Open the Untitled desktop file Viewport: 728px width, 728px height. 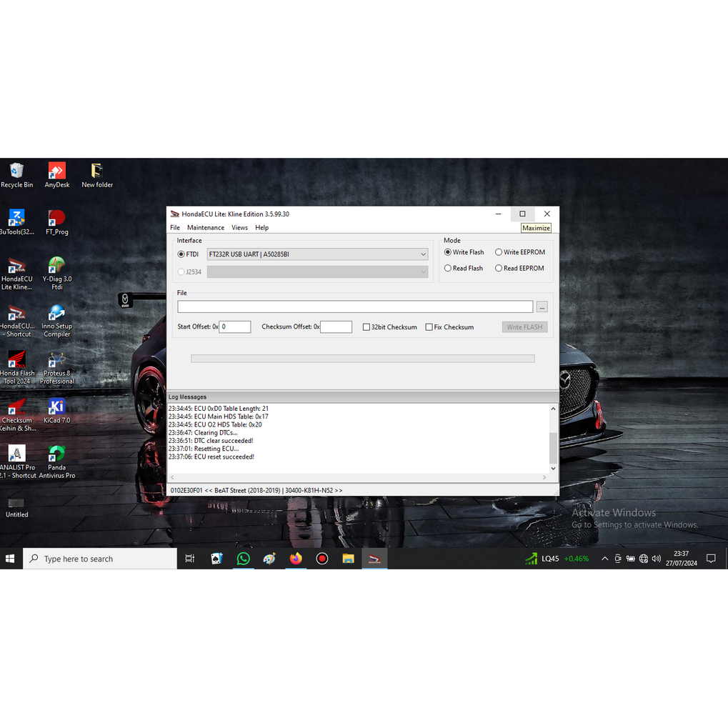pos(16,507)
